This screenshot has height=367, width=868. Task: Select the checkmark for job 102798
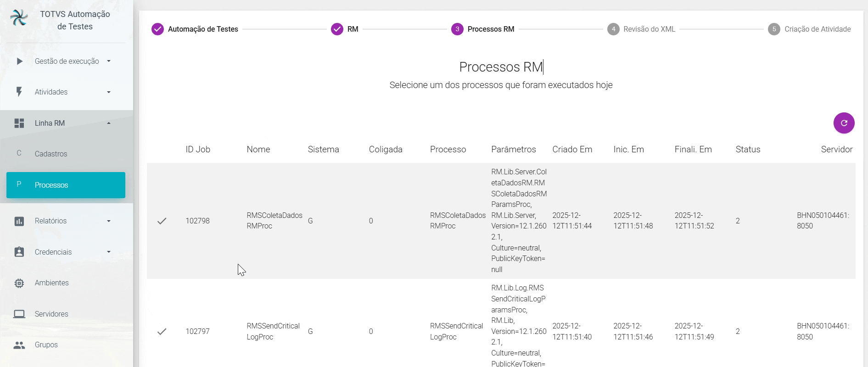pyautogui.click(x=162, y=221)
